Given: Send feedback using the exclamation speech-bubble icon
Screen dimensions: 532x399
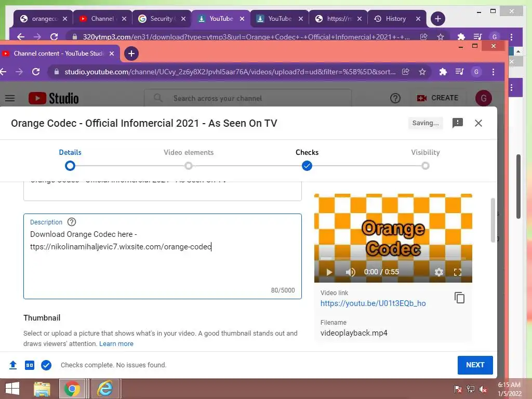Looking at the screenshot, I should (x=457, y=123).
